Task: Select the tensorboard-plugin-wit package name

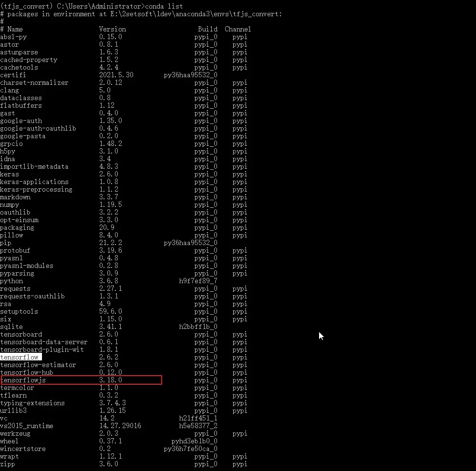Action: [x=42, y=349]
